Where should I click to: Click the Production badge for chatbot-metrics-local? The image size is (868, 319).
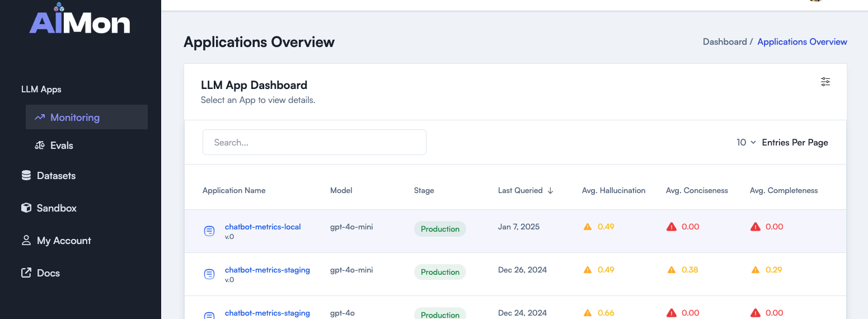(440, 229)
